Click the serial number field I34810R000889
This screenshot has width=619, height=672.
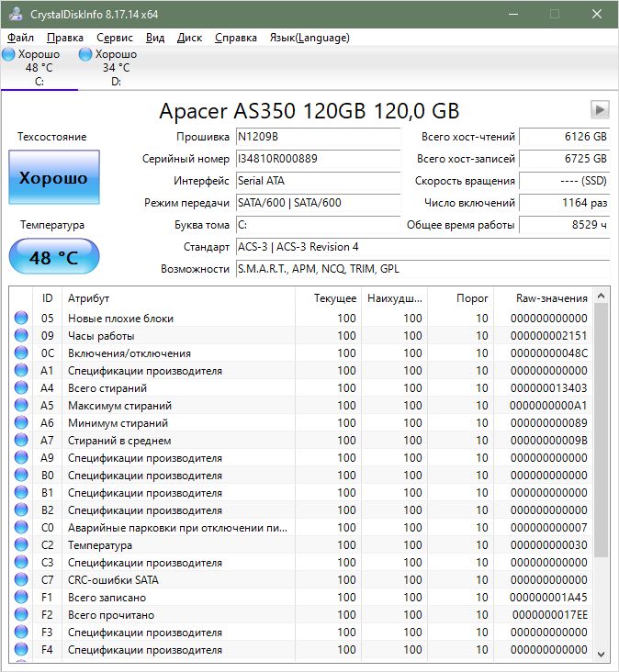(318, 159)
